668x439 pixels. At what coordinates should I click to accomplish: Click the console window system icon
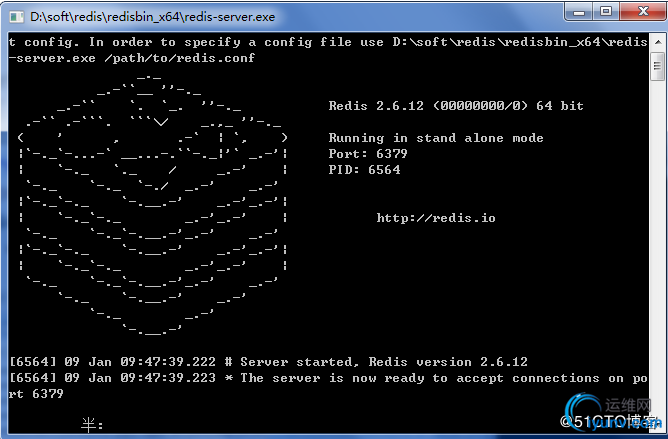(x=16, y=17)
